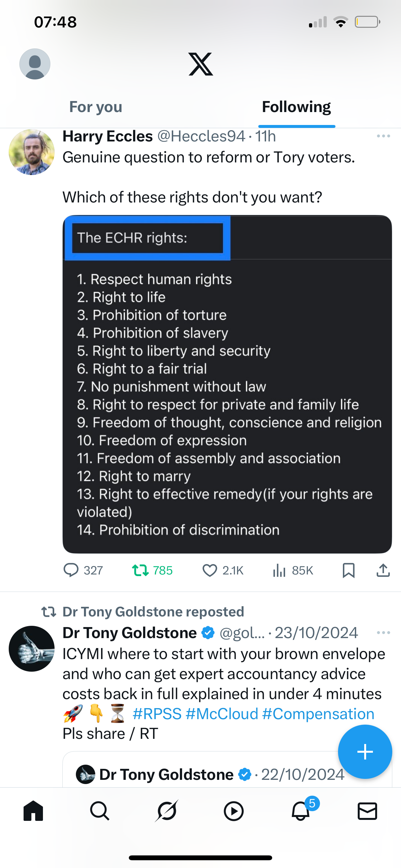Open the #McCloud hashtag
Viewport: 401px width, 868px height.
point(222,714)
